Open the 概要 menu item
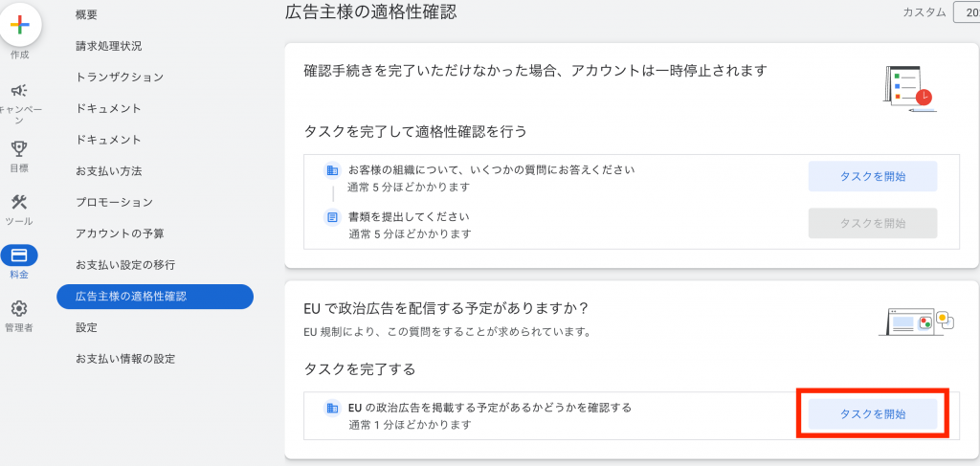This screenshot has height=466, width=980. pyautogui.click(x=86, y=14)
